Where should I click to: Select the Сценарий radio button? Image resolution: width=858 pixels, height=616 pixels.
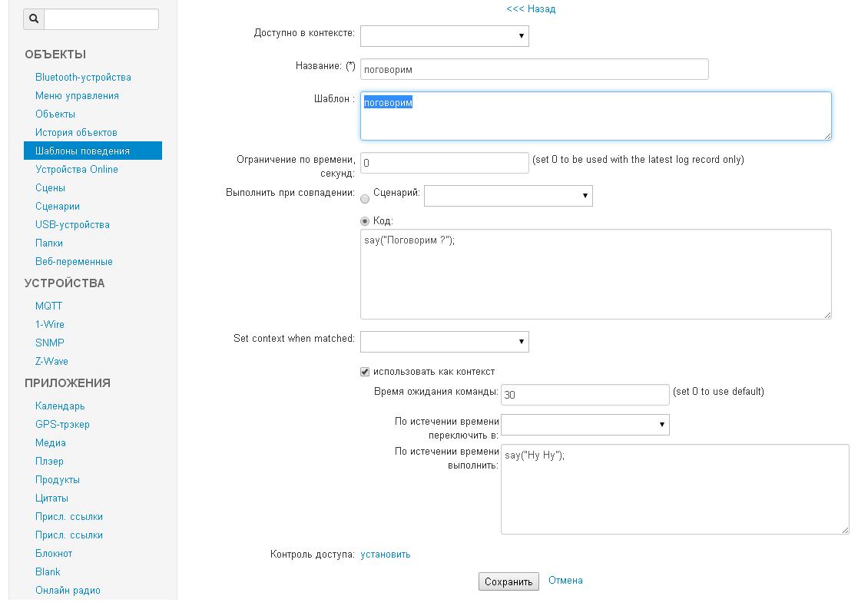pos(365,198)
